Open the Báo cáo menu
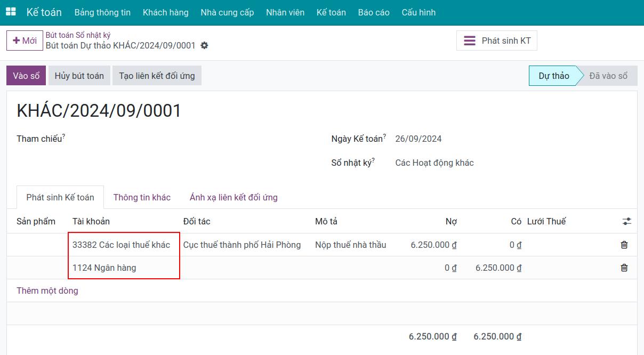Viewport: 644px width, 355px height. click(x=374, y=12)
